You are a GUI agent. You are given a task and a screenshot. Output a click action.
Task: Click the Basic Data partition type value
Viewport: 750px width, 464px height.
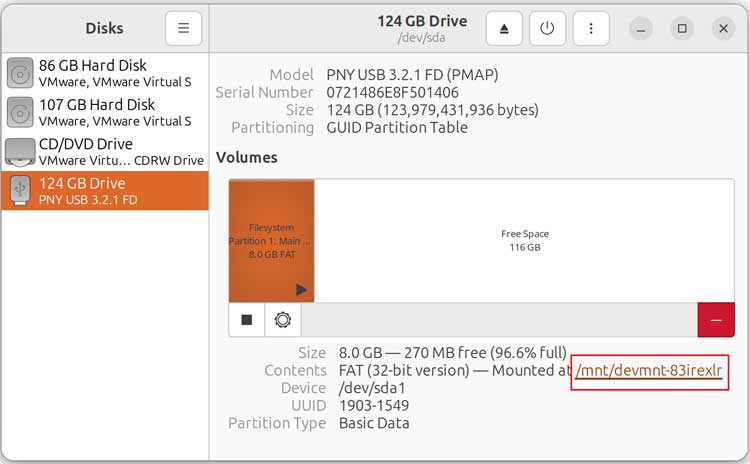374,423
